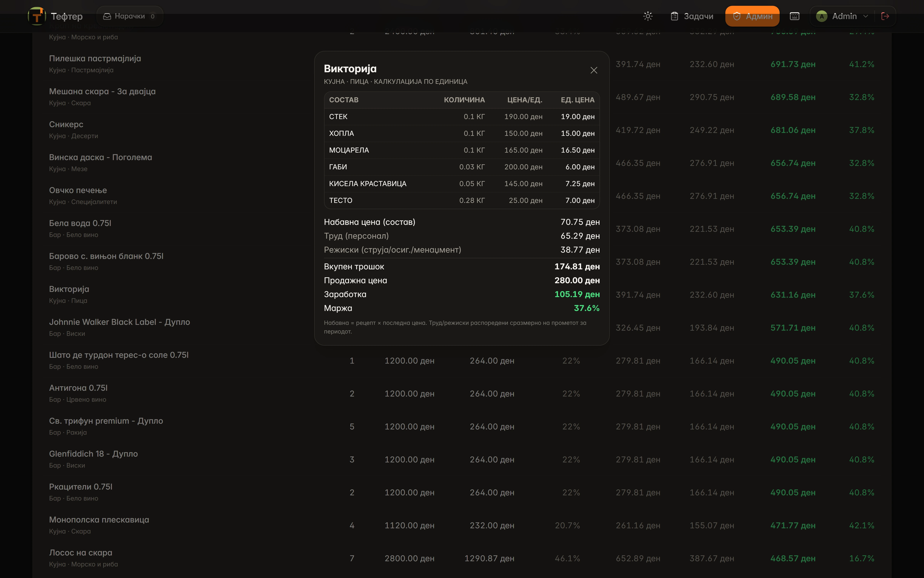Click the 681.06 ден profit value

793,130
